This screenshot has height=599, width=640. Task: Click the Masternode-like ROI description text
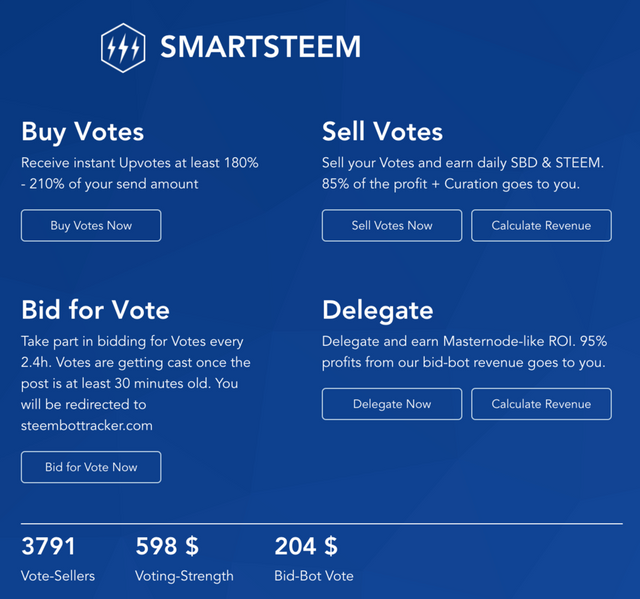tap(464, 351)
